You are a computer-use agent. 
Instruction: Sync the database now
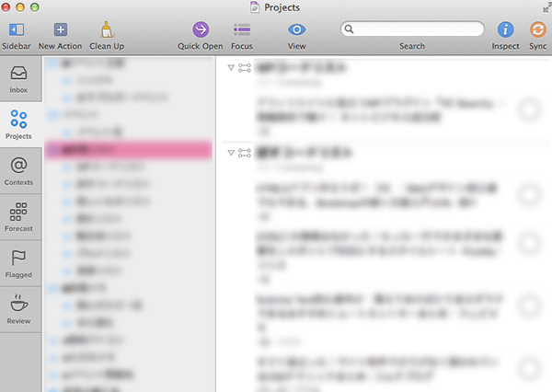[x=538, y=36]
